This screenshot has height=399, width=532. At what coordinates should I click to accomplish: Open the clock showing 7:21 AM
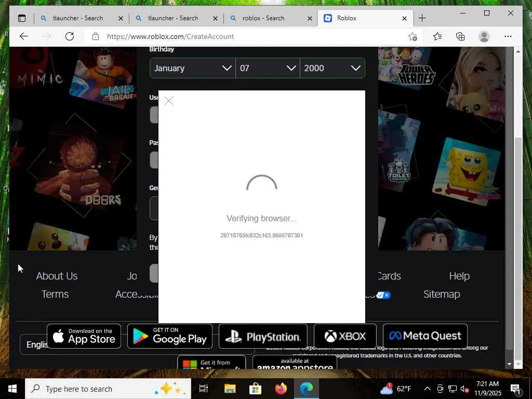tap(487, 389)
